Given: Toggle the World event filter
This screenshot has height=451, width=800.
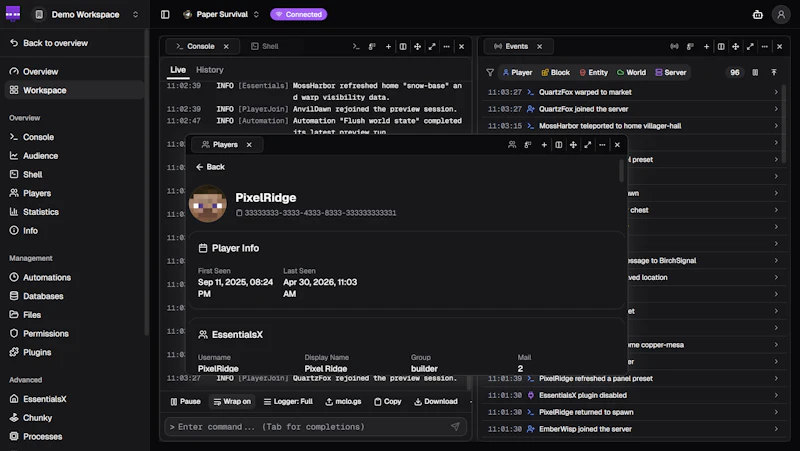Looking at the screenshot, I should [632, 72].
